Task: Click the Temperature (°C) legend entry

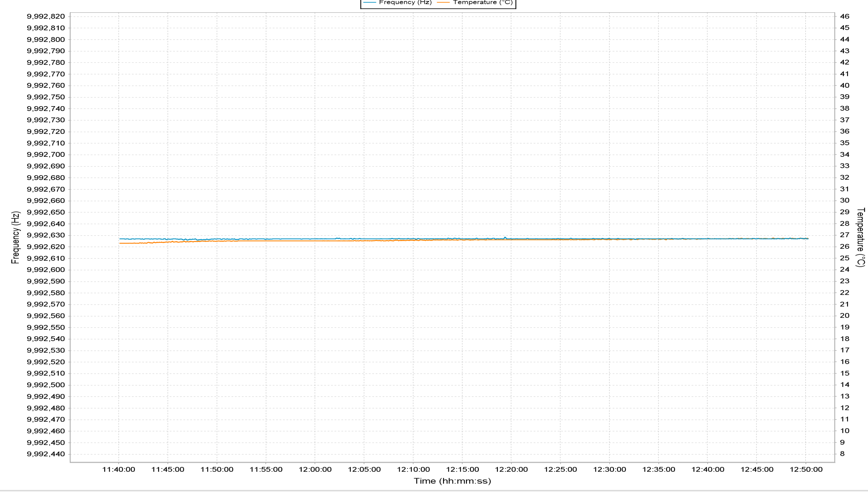Action: (475, 2)
